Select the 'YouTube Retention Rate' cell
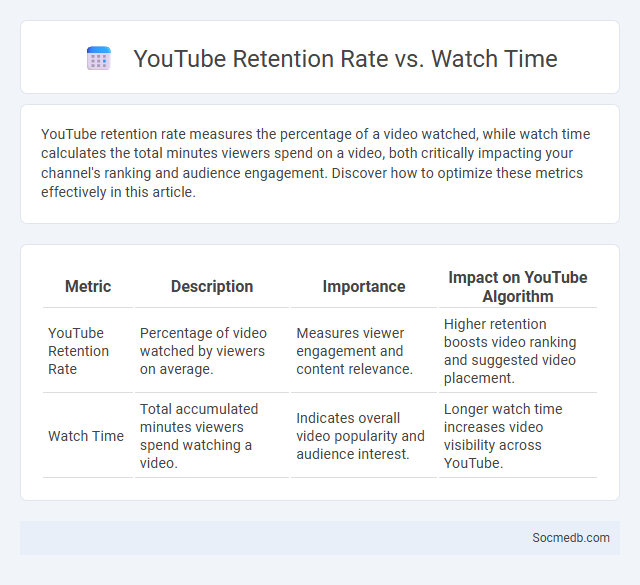 pos(88,351)
